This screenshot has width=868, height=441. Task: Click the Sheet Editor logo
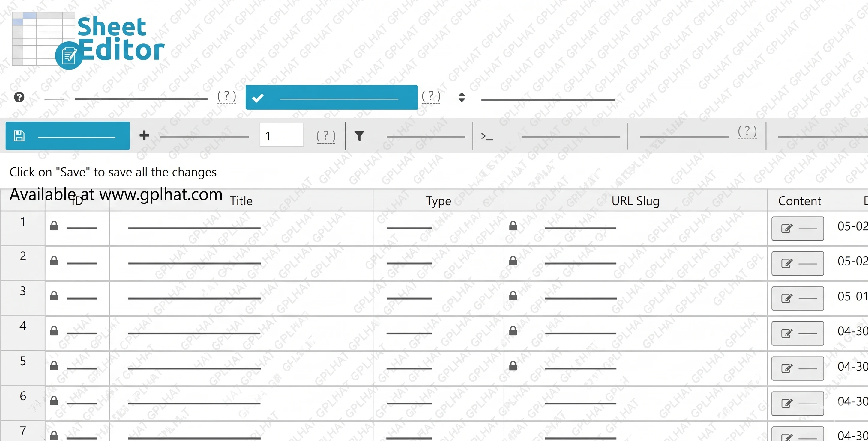(x=88, y=41)
